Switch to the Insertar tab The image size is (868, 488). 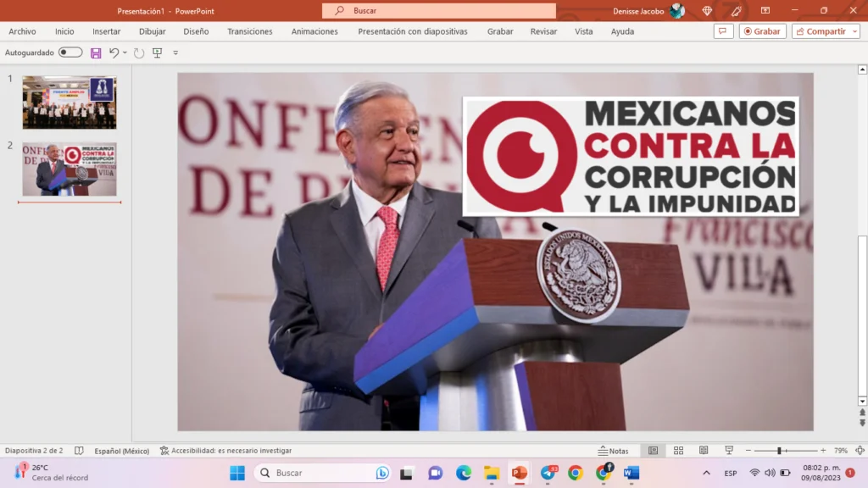[x=106, y=31]
